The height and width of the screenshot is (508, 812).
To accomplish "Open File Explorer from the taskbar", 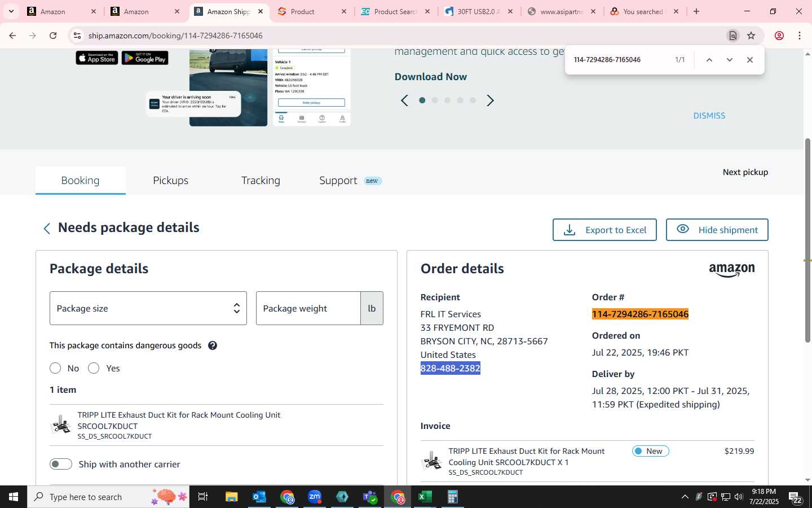I will [231, 497].
